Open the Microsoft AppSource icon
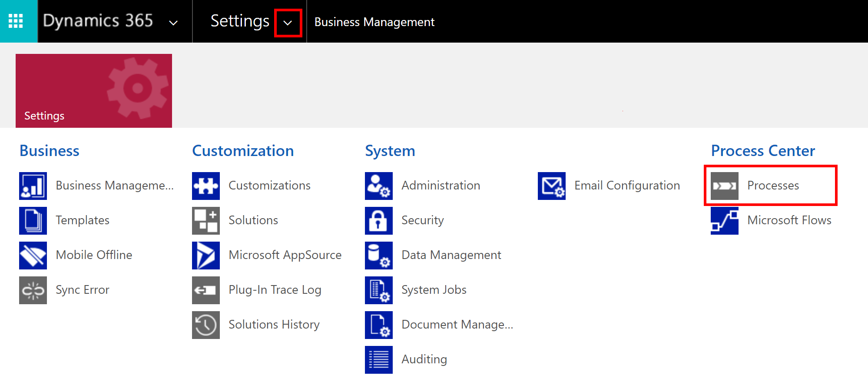868x382 pixels. point(205,255)
